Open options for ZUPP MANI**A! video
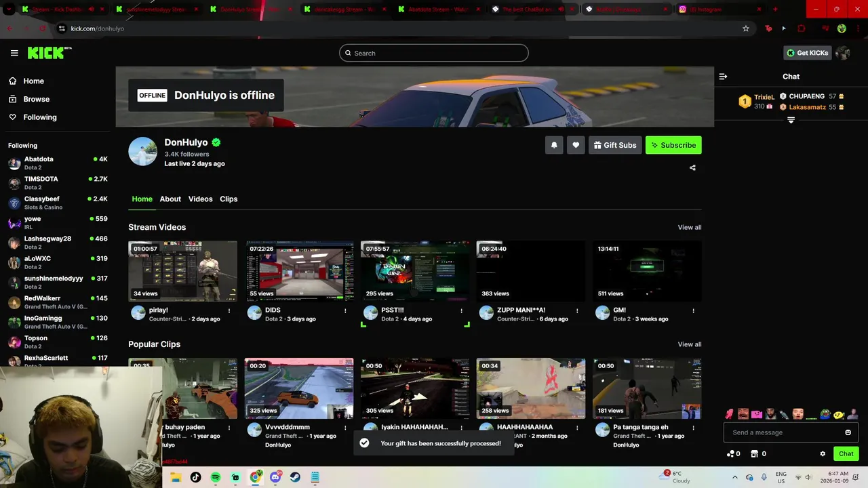Viewport: 868px width, 488px height. pos(577,311)
